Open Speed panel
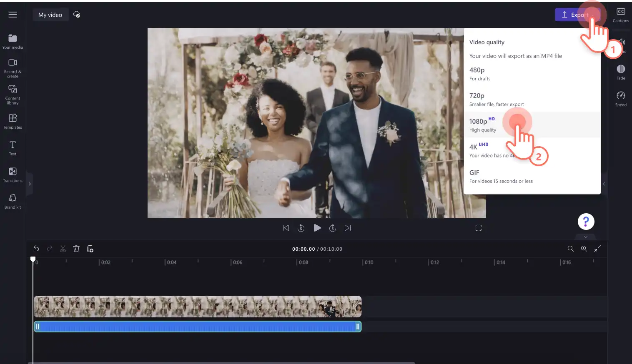 621,99
